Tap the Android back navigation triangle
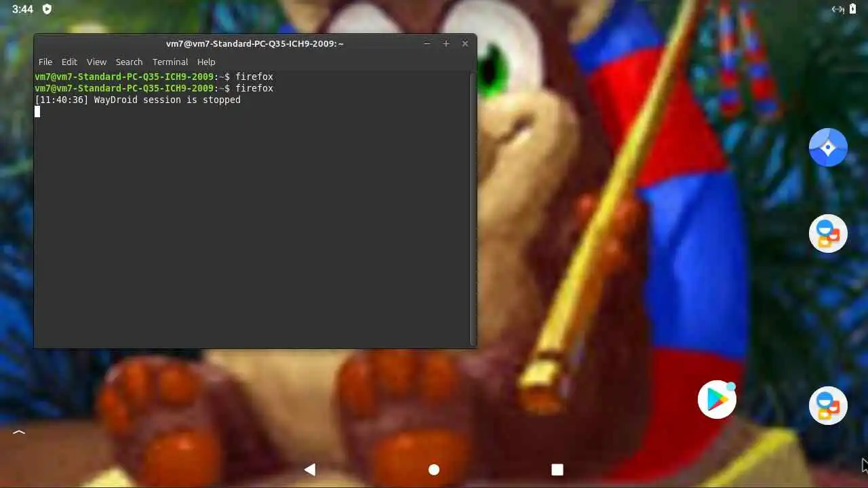 (x=310, y=469)
